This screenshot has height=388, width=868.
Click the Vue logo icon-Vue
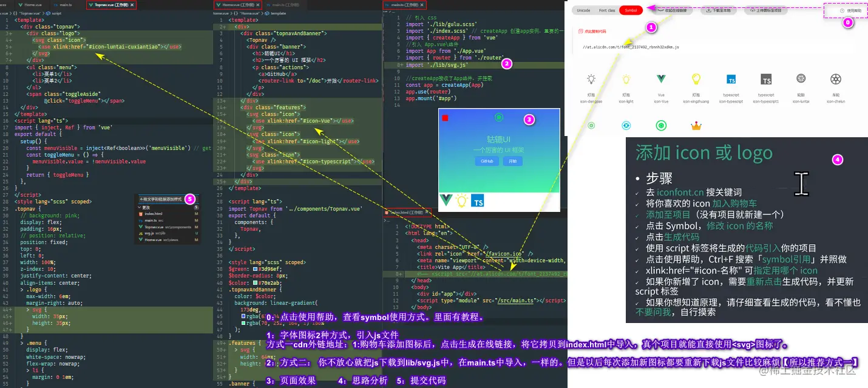[x=661, y=79]
